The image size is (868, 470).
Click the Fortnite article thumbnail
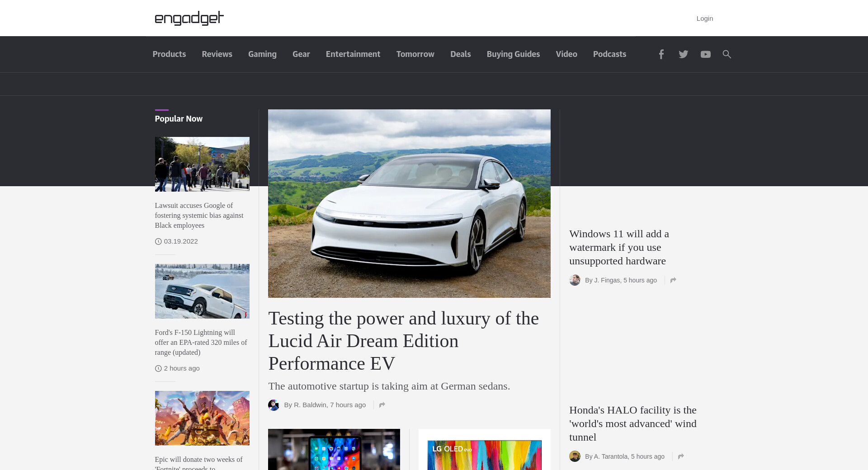coord(202,418)
